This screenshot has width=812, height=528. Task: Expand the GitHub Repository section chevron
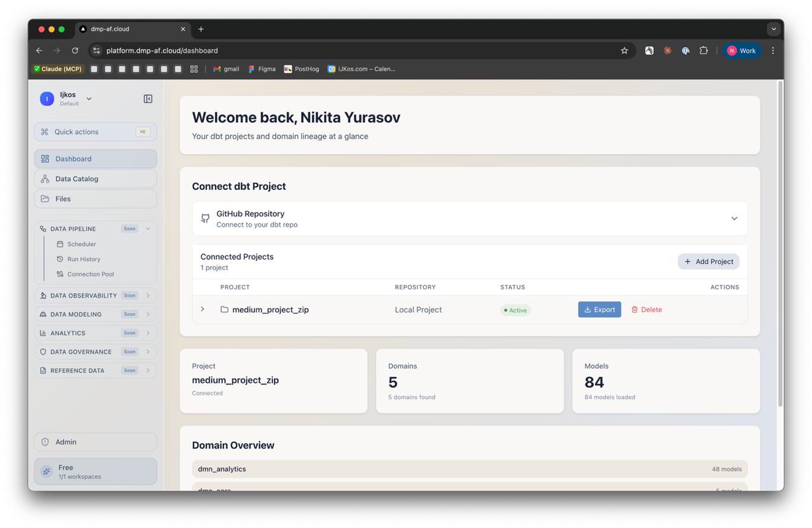click(734, 218)
